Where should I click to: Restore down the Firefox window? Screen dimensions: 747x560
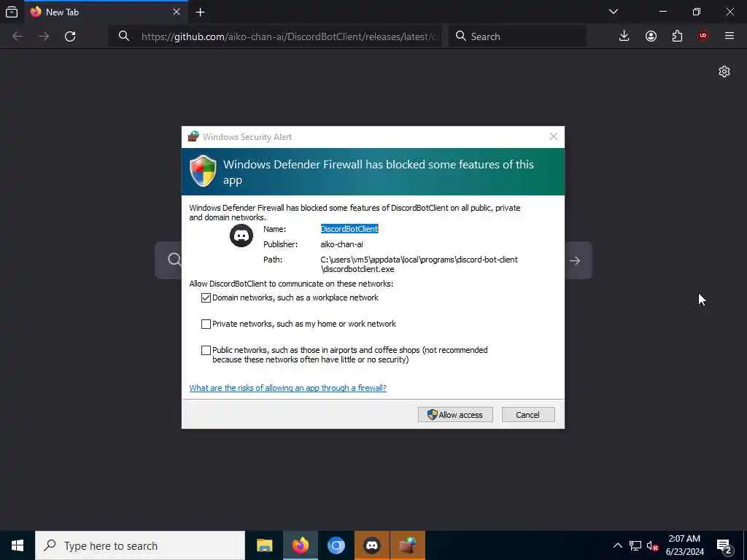697,12
